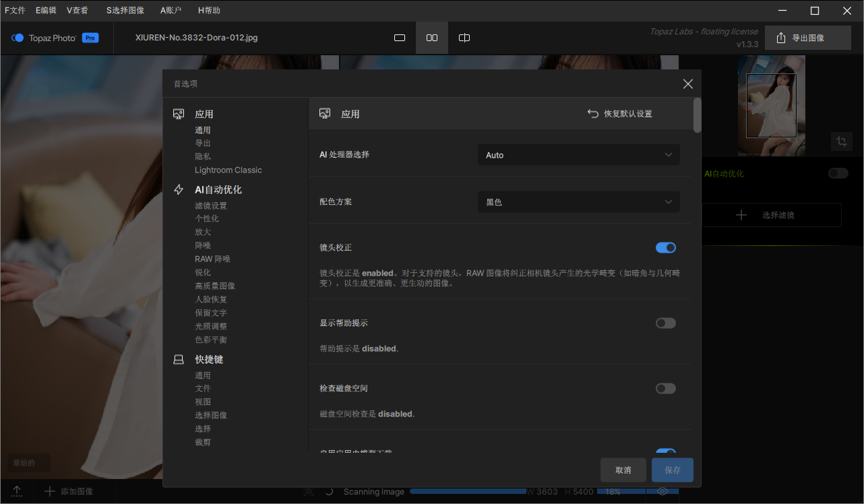
Task: Save preferences with the 保存 button
Action: (672, 470)
